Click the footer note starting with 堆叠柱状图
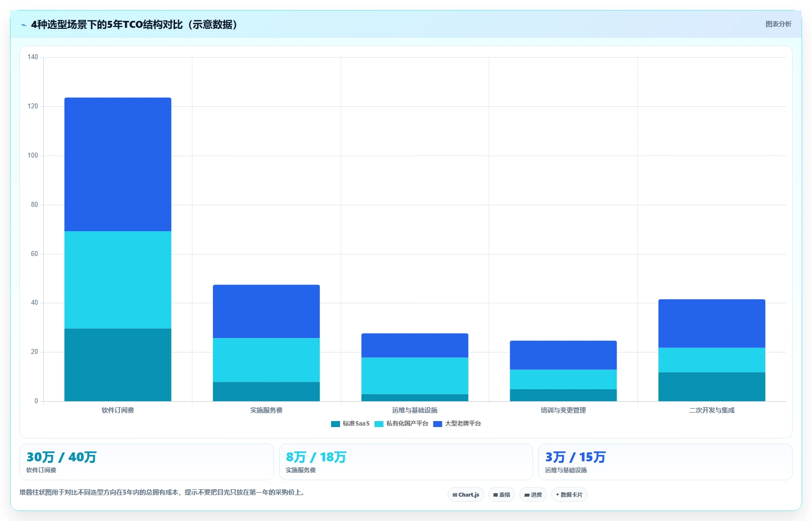This screenshot has width=812, height=521. (x=163, y=493)
